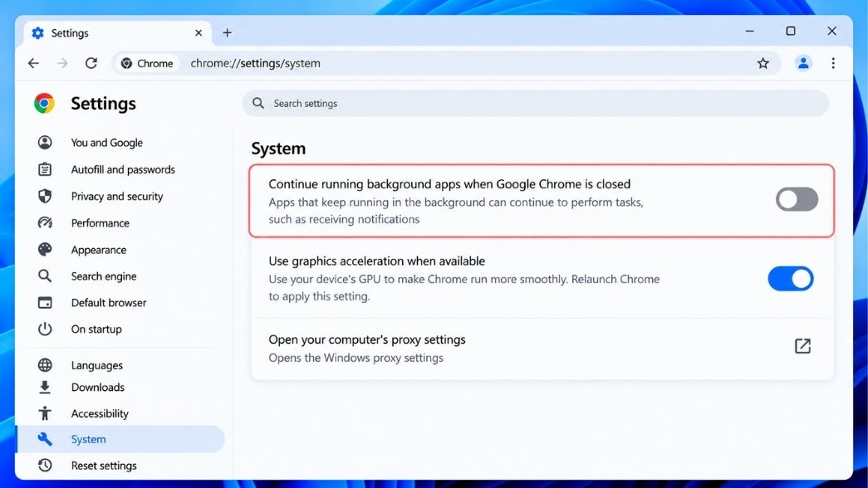The width and height of the screenshot is (868, 488).
Task: Open Accessibility settings
Action: (100, 413)
